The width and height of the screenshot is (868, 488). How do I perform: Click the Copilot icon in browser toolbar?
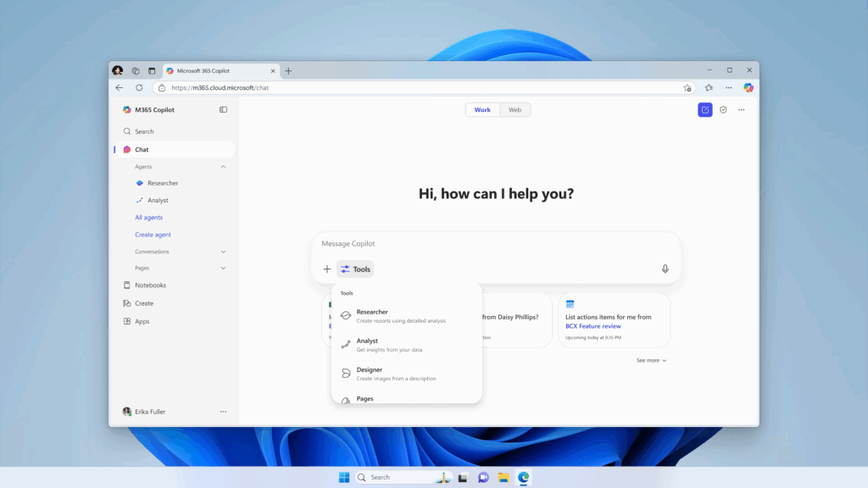point(748,87)
